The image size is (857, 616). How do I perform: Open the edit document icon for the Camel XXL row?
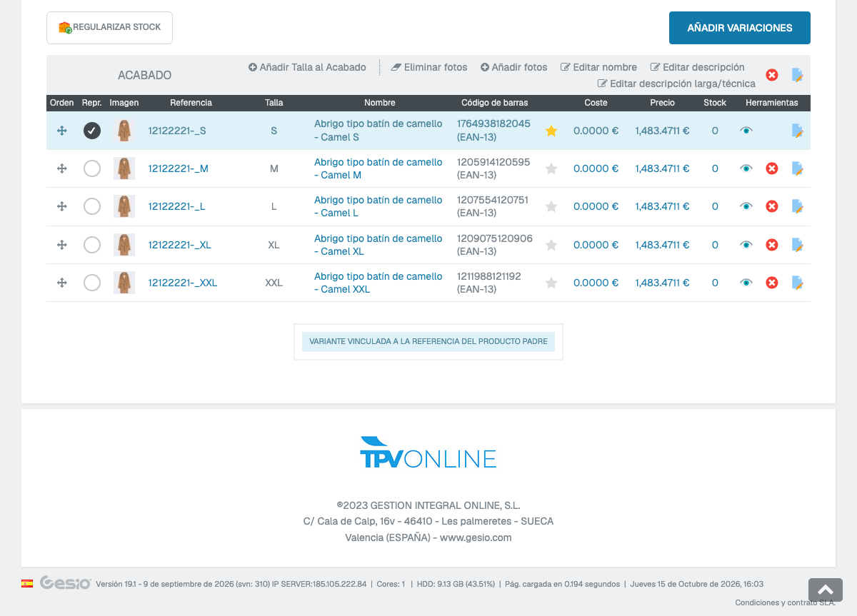[x=798, y=283]
